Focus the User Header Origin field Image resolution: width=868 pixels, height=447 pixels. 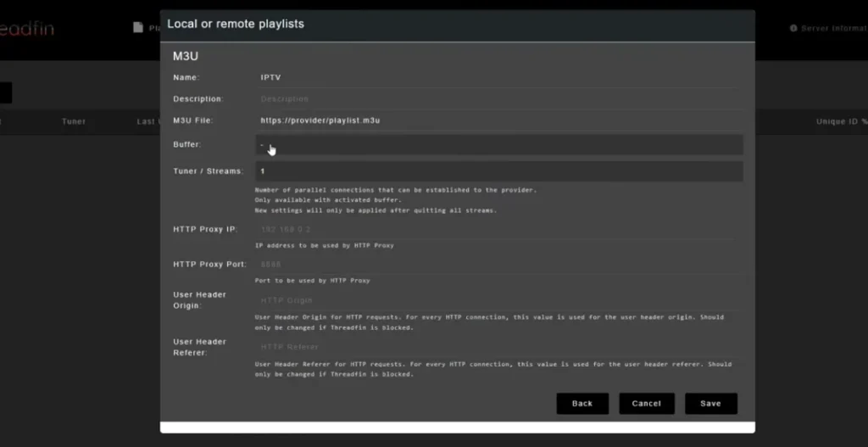coord(497,300)
